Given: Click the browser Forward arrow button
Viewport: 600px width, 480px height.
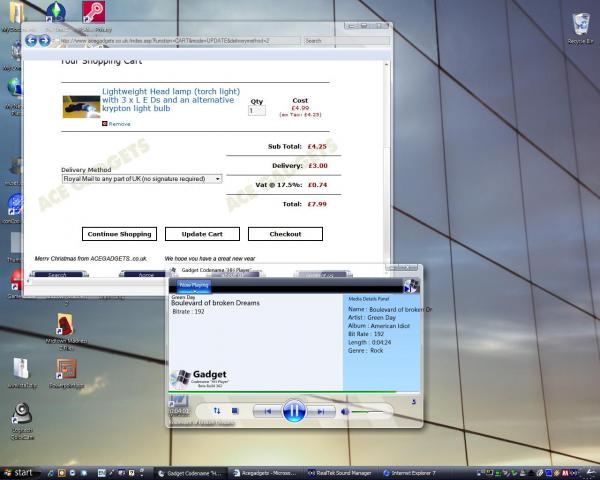Looking at the screenshot, I should click(x=44, y=41).
